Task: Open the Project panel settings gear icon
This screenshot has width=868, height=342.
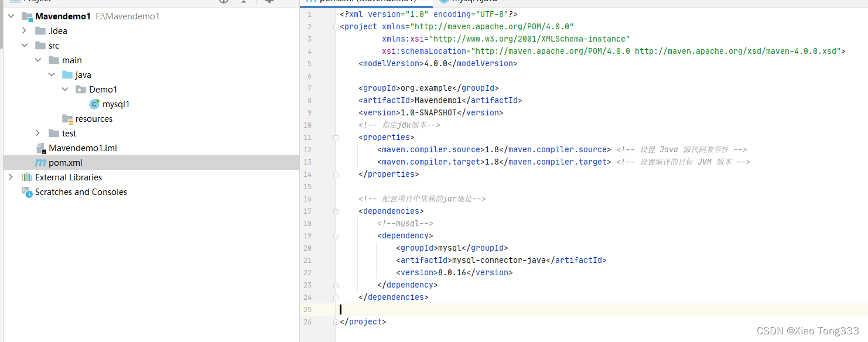Action: [268, 2]
